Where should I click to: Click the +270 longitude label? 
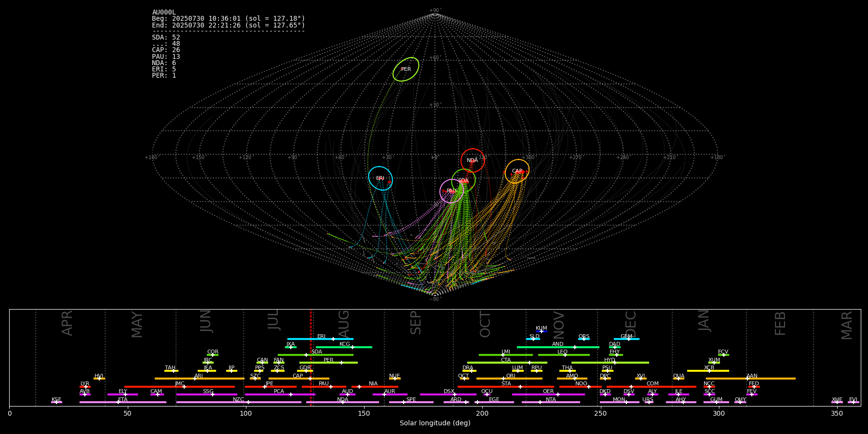point(575,158)
